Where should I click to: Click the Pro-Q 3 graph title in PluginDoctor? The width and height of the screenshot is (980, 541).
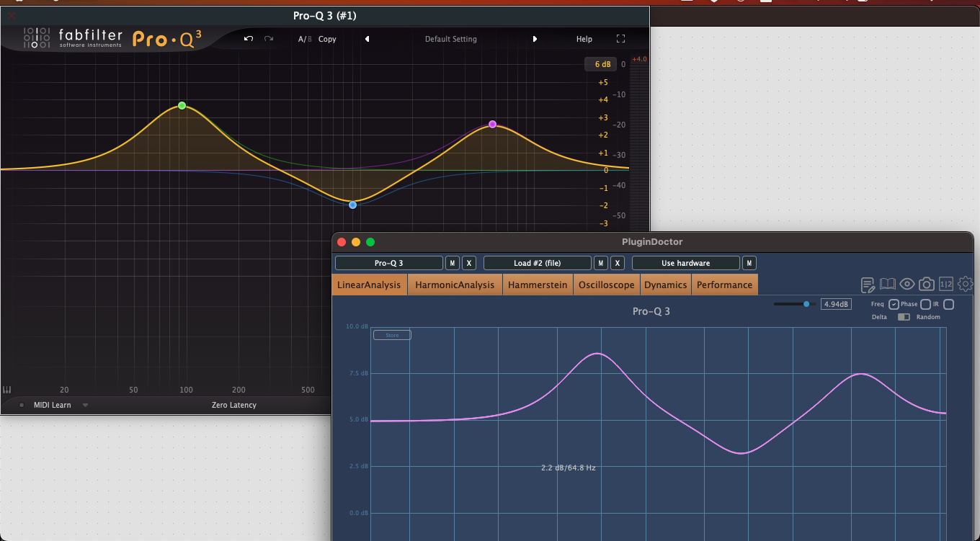tap(651, 311)
